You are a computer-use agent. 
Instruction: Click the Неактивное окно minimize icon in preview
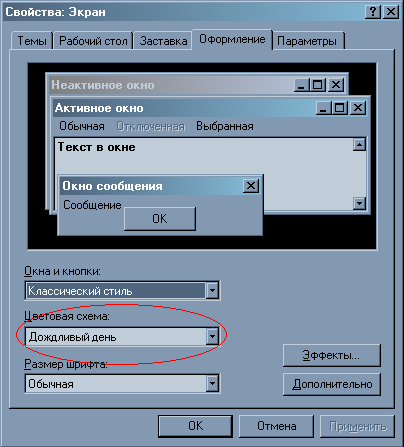coord(302,85)
